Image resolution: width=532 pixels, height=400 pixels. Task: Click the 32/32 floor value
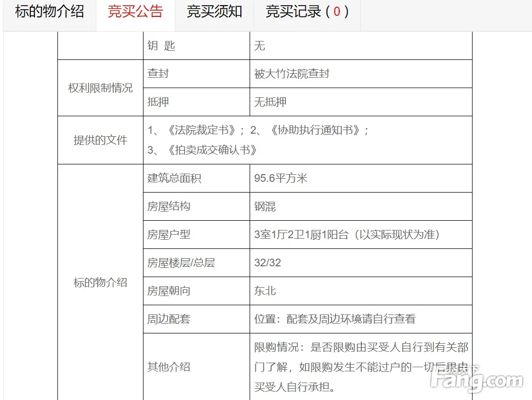click(268, 263)
